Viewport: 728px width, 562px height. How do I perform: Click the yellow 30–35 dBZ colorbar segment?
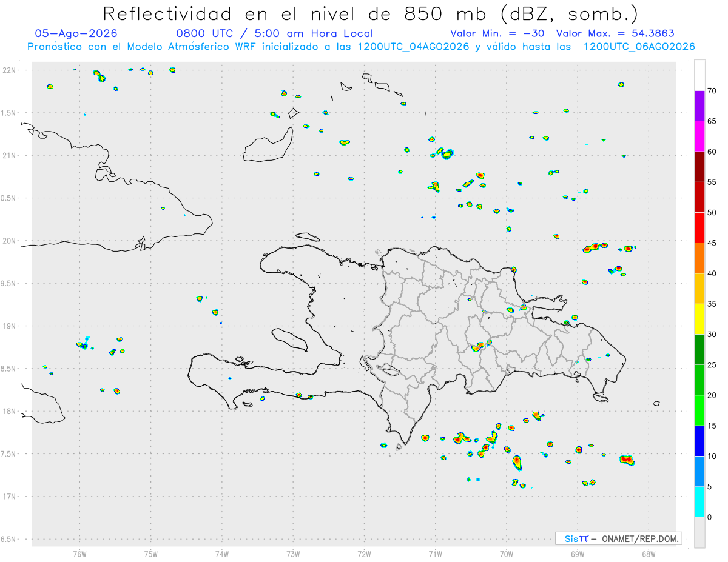699,319
